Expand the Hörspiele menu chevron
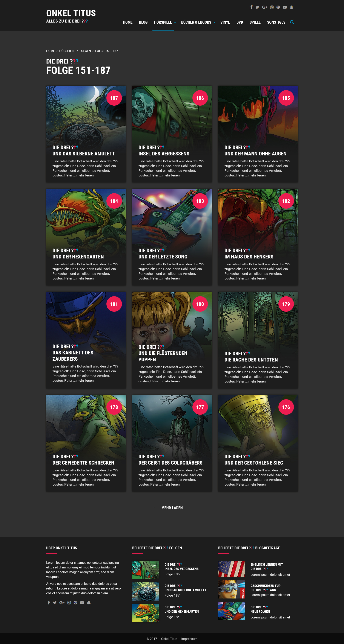The width and height of the screenshot is (344, 644). click(175, 23)
